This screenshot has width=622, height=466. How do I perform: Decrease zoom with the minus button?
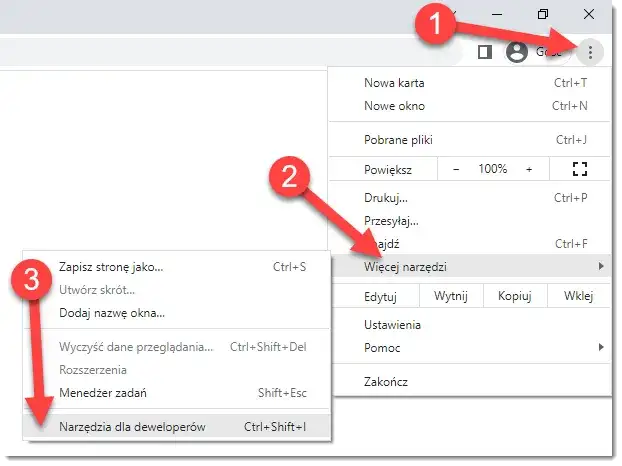point(456,169)
